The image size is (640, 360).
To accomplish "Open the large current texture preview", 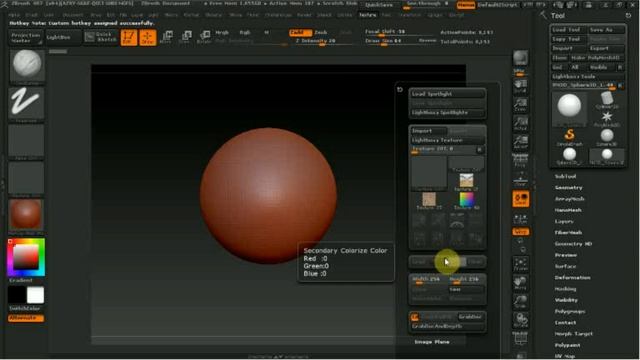I will point(429,173).
